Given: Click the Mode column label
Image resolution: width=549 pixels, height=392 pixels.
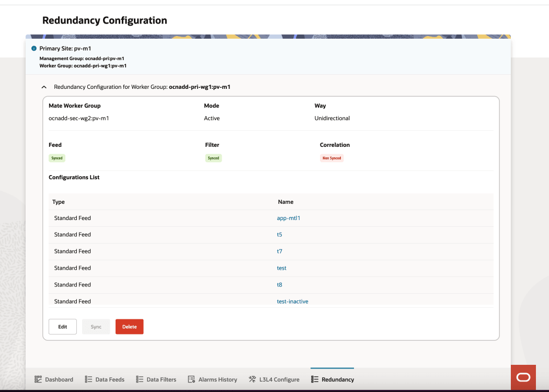Looking at the screenshot, I should [211, 106].
